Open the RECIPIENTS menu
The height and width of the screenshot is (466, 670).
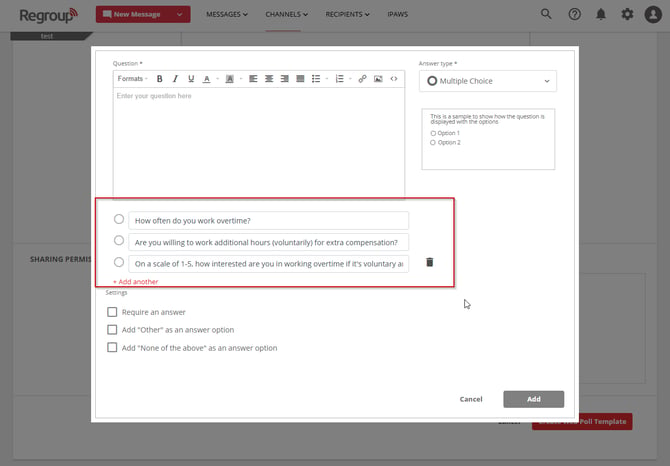347,15
